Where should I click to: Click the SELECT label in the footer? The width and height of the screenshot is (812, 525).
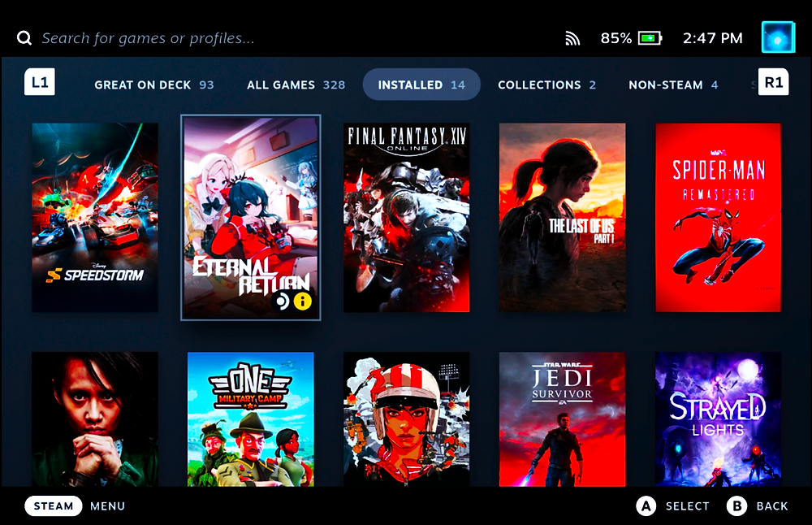pyautogui.click(x=687, y=505)
